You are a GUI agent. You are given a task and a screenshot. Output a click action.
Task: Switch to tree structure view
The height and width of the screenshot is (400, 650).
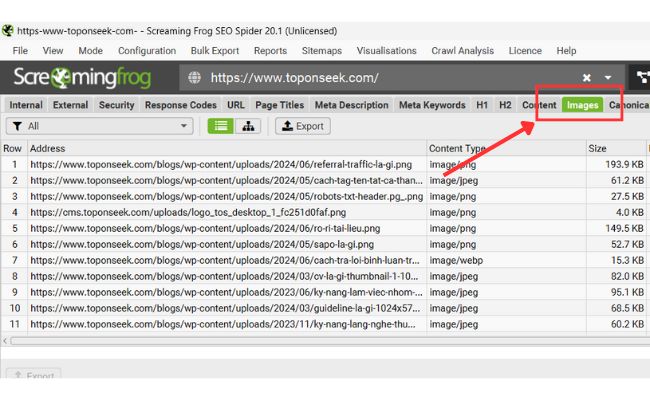tap(247, 126)
